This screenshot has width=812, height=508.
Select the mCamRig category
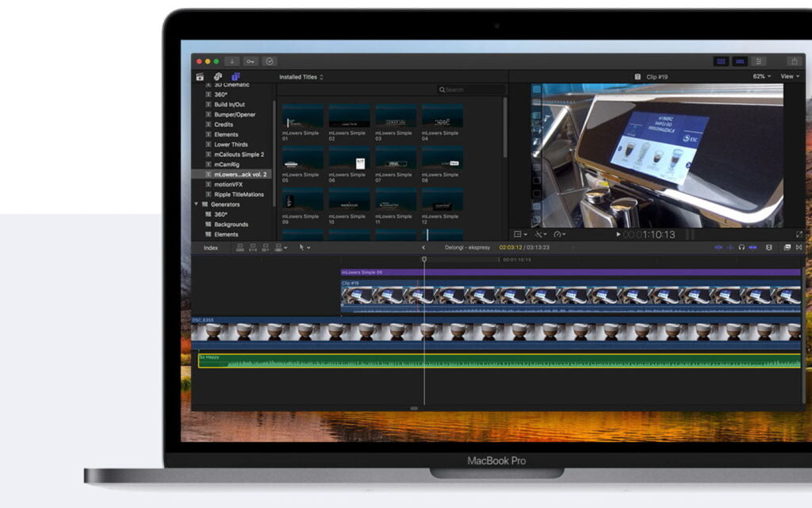tap(226, 164)
